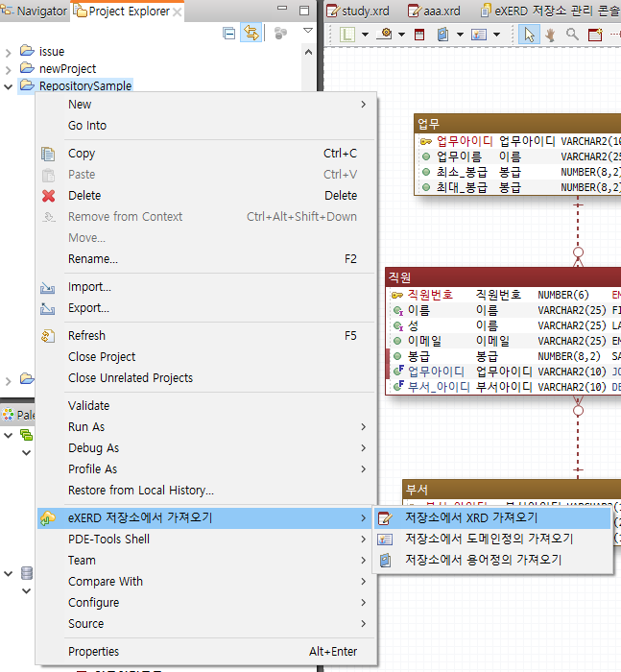Click the 최대_봉급 column in 업무 table
Image resolution: width=621 pixels, height=672 pixels.
[519, 188]
